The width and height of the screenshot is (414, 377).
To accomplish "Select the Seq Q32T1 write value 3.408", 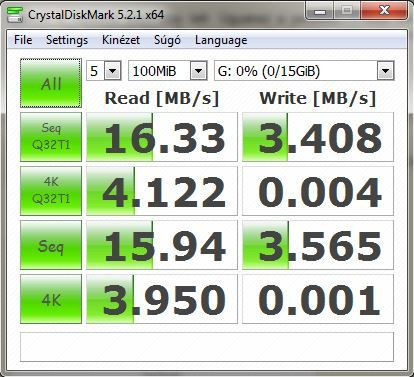I will tap(318, 137).
